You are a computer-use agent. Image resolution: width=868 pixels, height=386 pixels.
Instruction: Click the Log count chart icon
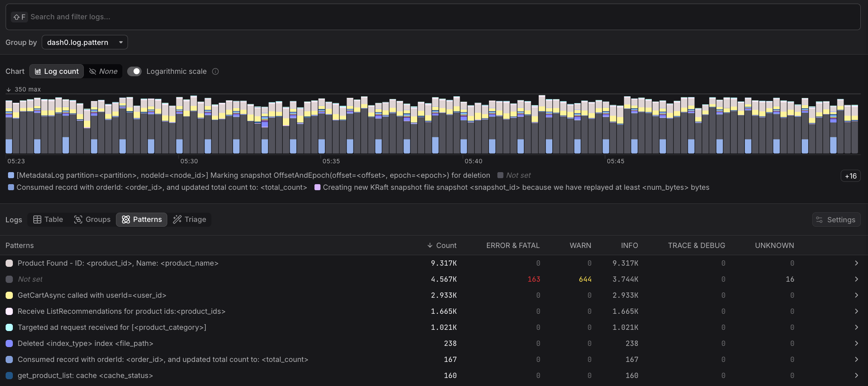click(x=38, y=71)
